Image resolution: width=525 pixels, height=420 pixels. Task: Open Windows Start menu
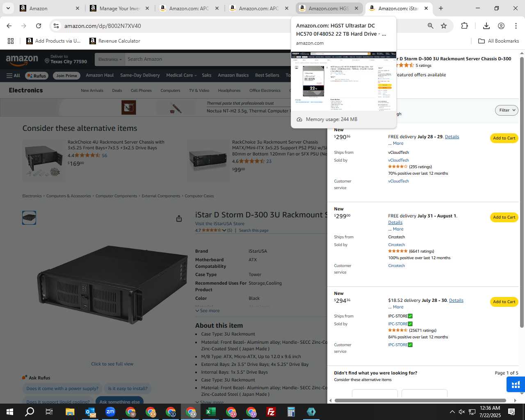(10, 412)
